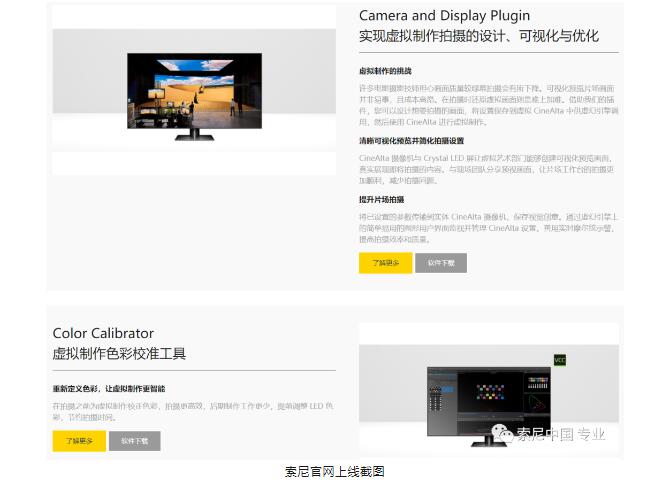Click the '实现虚拟制作拍摄的设计、可视化与优化' subtitle

pyautogui.click(x=479, y=36)
